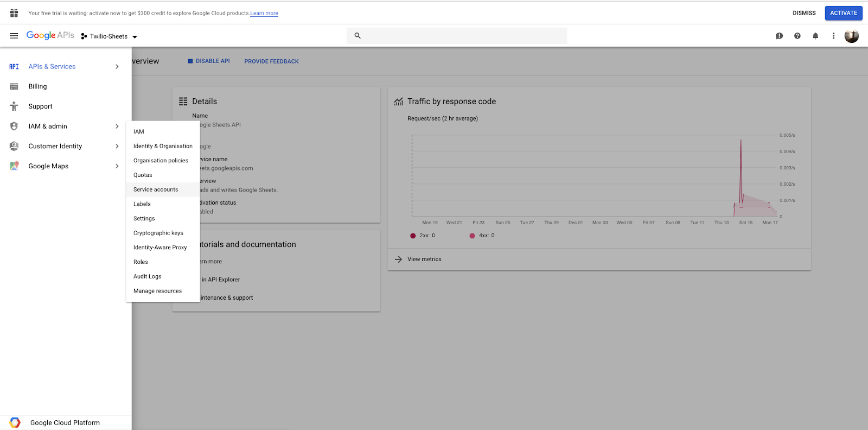Click the IAM & admin shield icon
The image size is (868, 430).
point(14,126)
